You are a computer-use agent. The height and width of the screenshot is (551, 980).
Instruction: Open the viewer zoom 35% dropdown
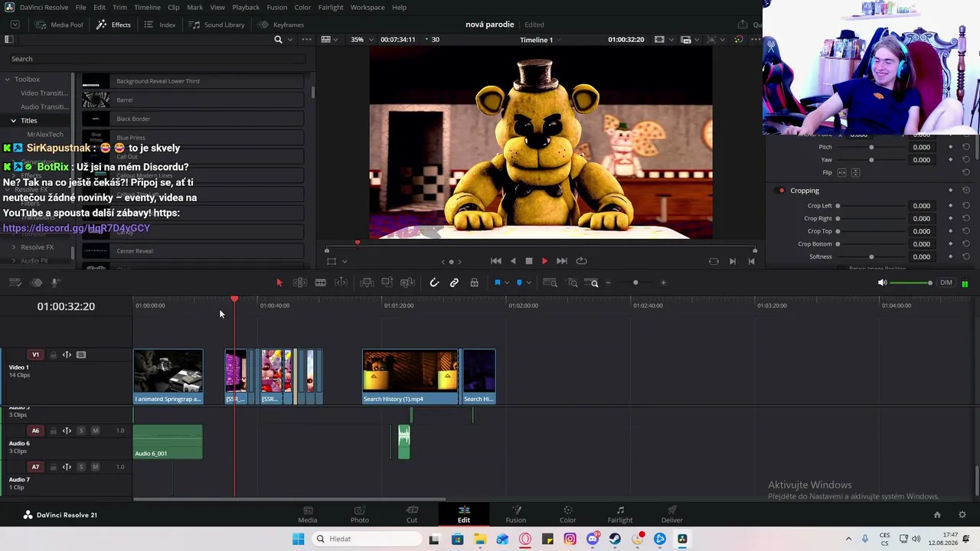pyautogui.click(x=362, y=40)
